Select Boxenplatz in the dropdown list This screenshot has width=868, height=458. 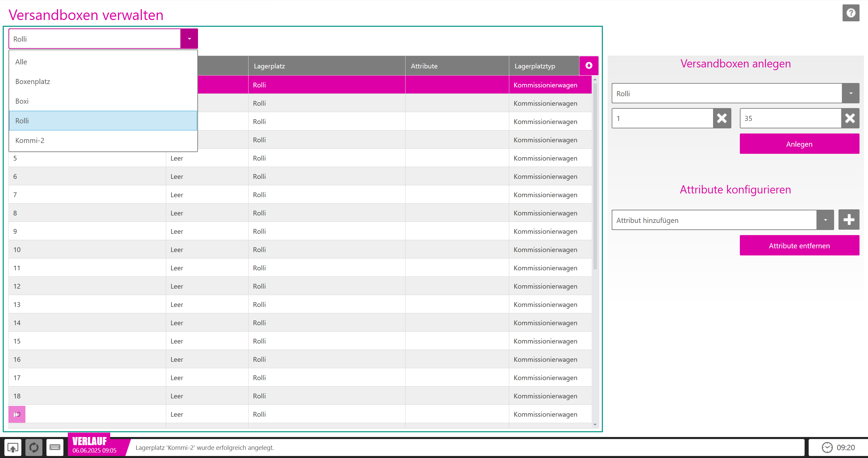33,82
